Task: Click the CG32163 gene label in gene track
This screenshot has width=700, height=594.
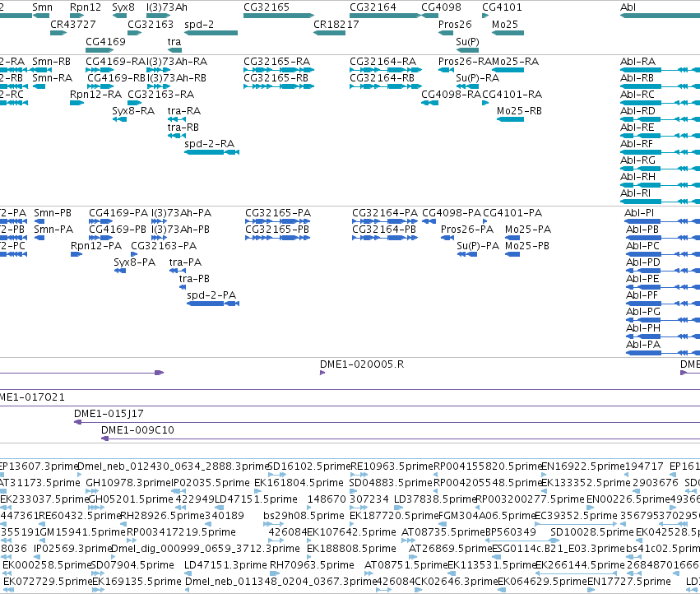Action: (x=151, y=24)
